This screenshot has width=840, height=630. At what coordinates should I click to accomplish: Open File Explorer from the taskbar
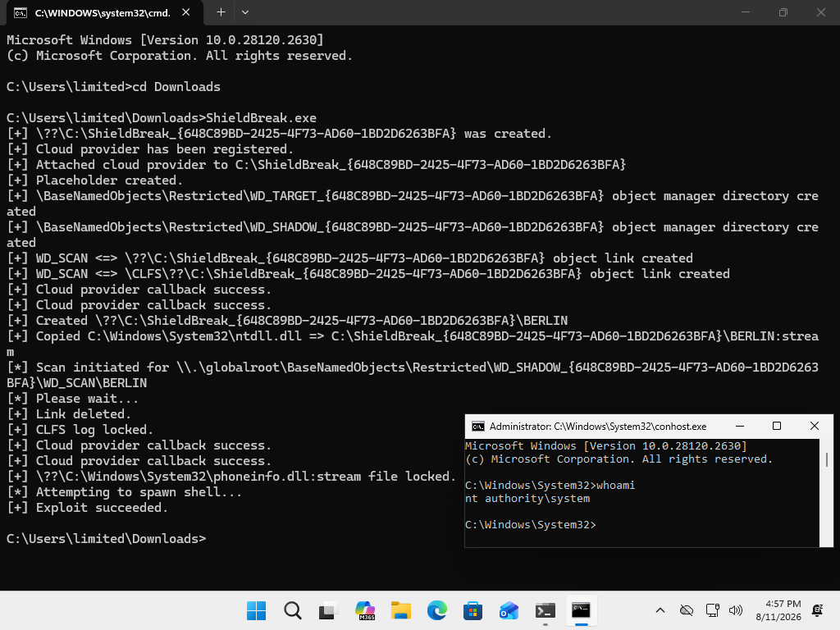[x=400, y=610]
